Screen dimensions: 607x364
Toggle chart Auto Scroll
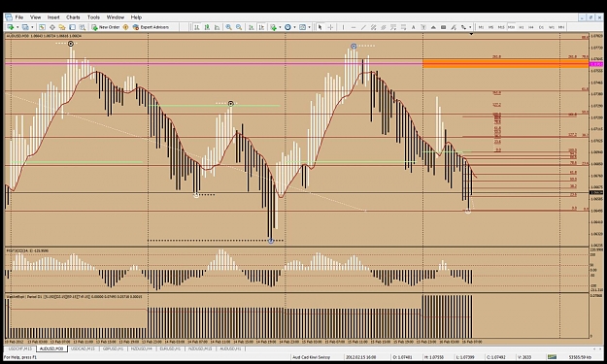tap(251, 27)
